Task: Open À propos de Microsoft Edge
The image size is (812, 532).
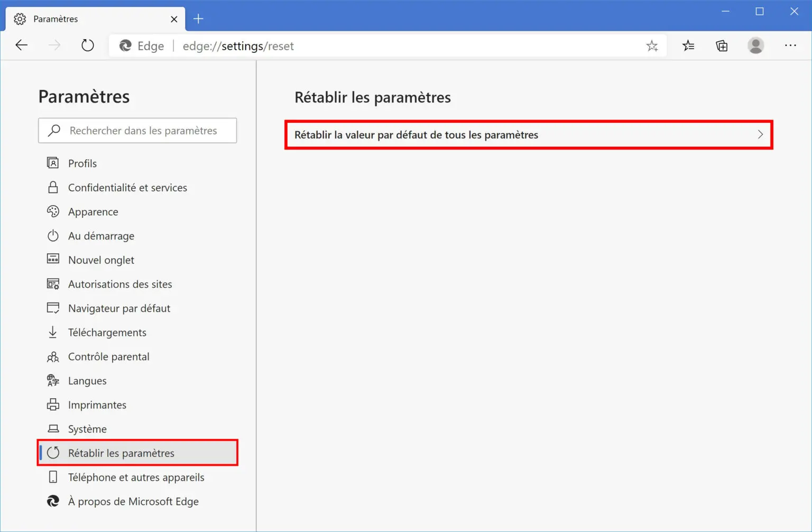Action: pyautogui.click(x=133, y=501)
